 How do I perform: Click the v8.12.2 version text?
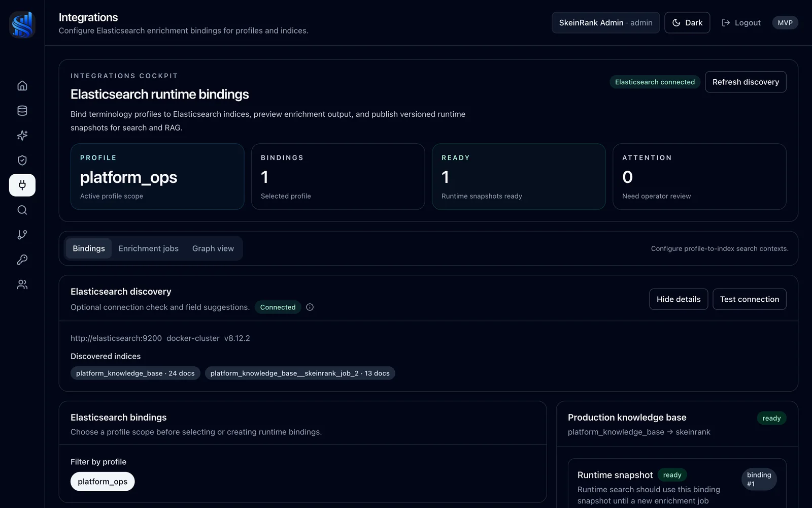[237, 338]
